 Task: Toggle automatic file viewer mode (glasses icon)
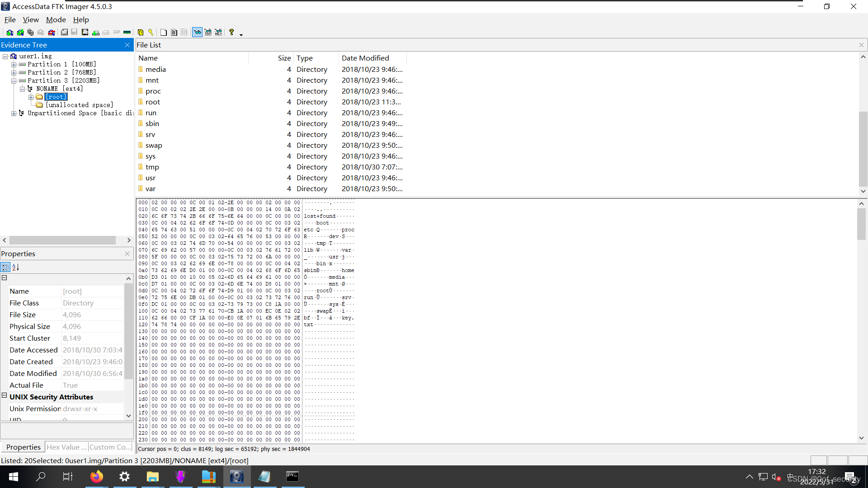(x=198, y=33)
